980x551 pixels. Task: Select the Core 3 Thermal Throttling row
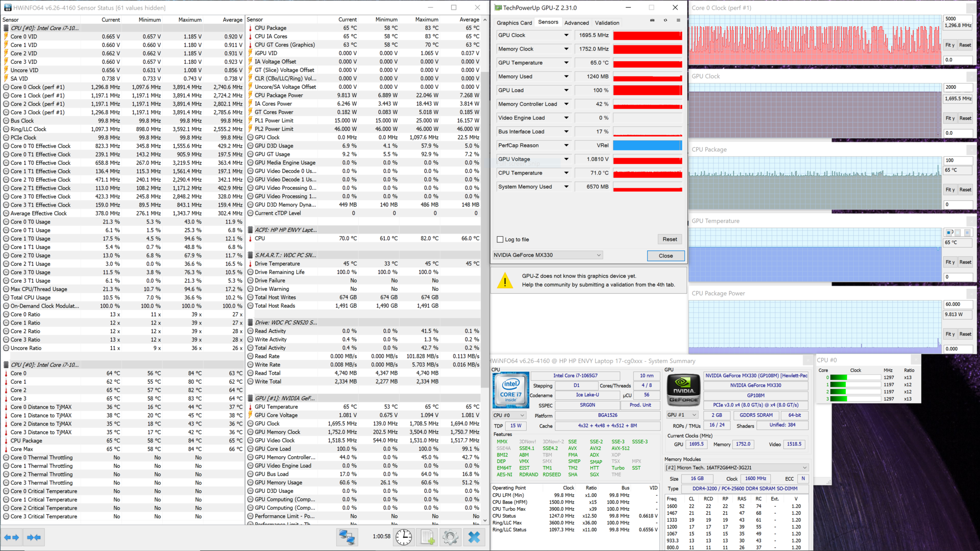122,483
